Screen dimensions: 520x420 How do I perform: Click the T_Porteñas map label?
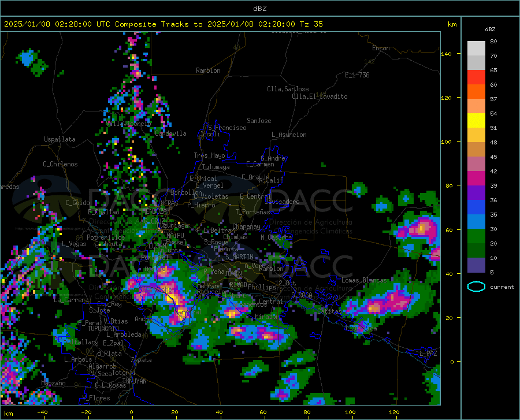pyautogui.click(x=252, y=212)
